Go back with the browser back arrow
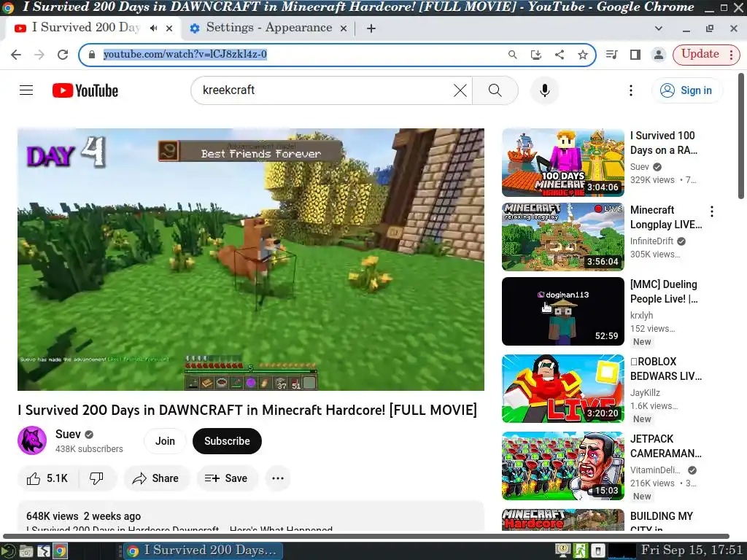The height and width of the screenshot is (560, 747). [x=16, y=55]
